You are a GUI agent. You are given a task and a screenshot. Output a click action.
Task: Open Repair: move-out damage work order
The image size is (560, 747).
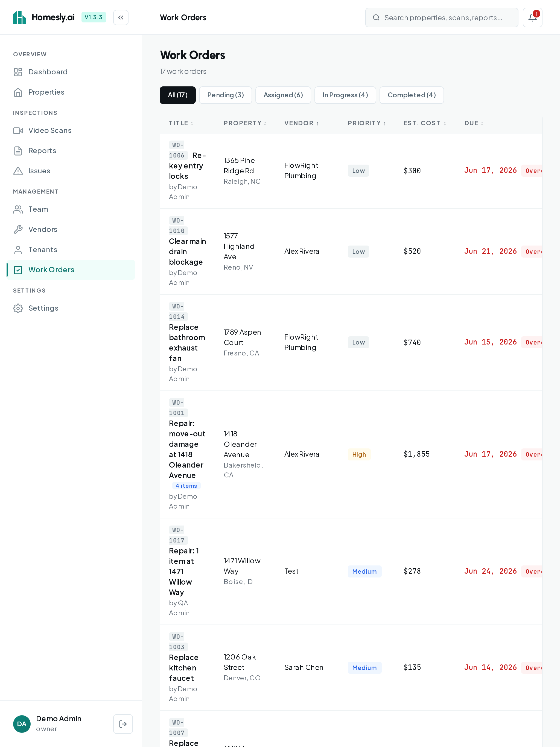(x=187, y=449)
